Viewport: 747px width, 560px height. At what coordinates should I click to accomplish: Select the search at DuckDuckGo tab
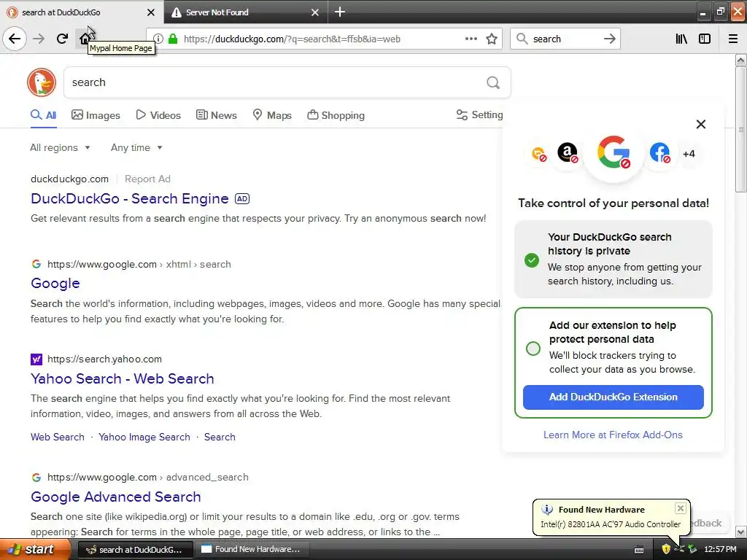[82, 12]
